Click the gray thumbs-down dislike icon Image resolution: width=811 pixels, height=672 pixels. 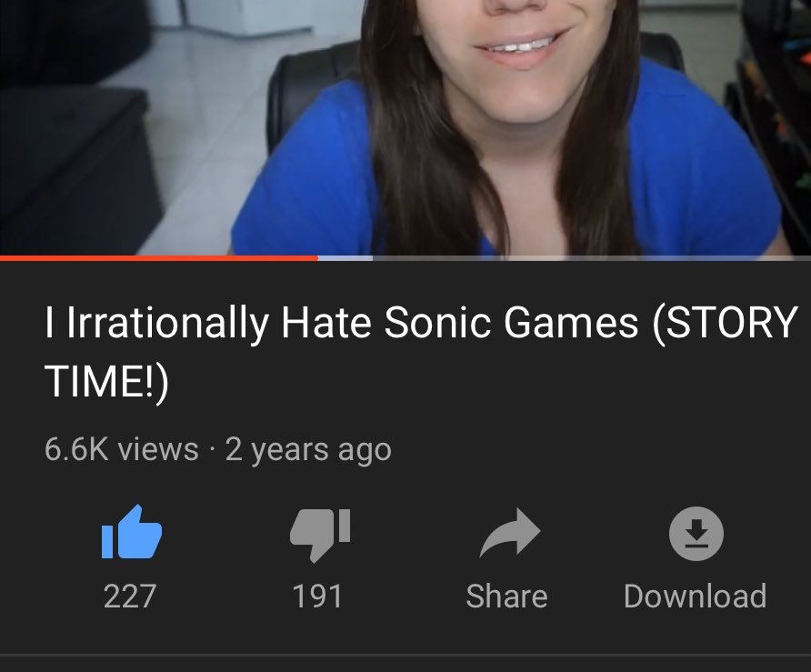pos(320,535)
